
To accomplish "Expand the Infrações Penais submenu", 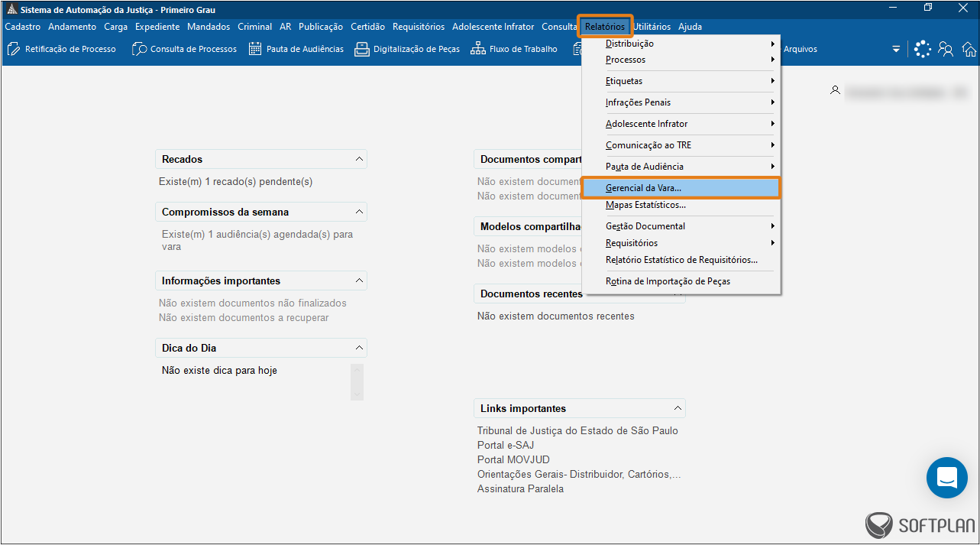I will [681, 102].
